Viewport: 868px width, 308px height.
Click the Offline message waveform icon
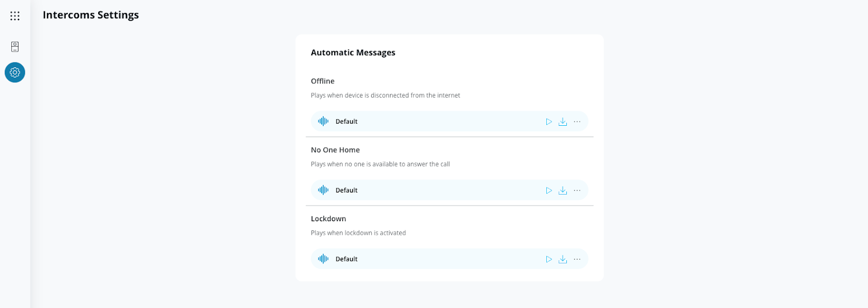pos(323,121)
